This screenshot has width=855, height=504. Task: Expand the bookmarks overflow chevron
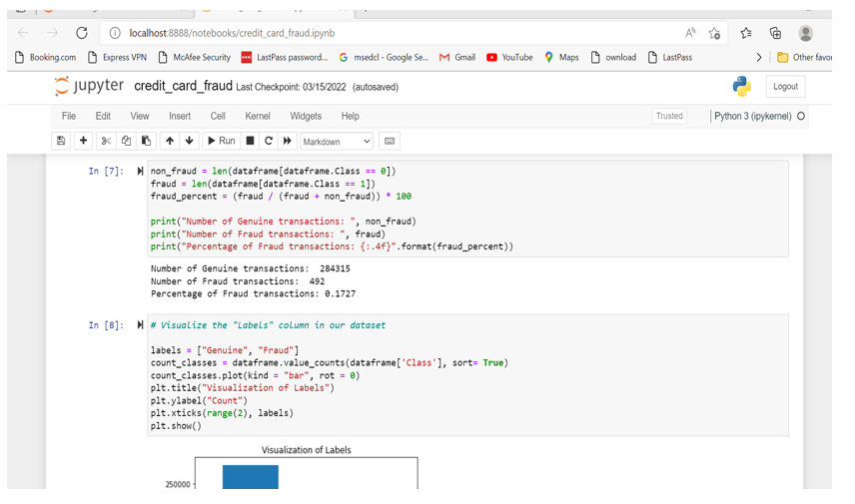(x=758, y=57)
